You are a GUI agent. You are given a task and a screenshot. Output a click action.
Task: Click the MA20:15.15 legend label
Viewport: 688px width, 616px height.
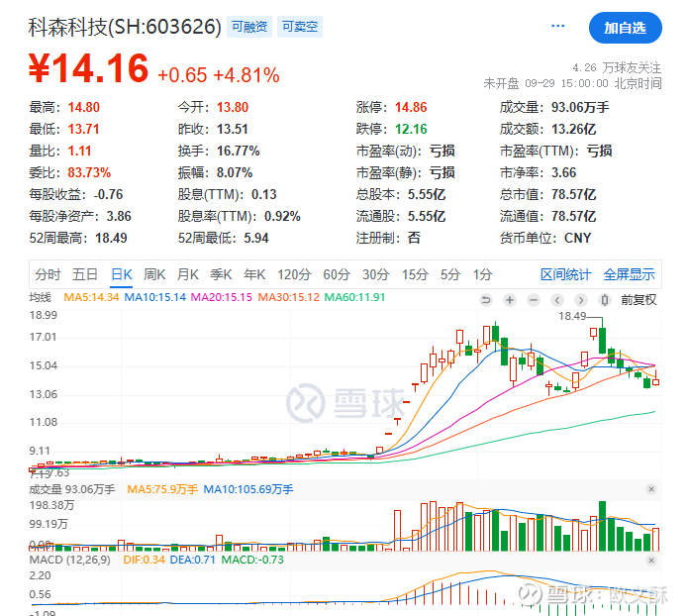[222, 297]
